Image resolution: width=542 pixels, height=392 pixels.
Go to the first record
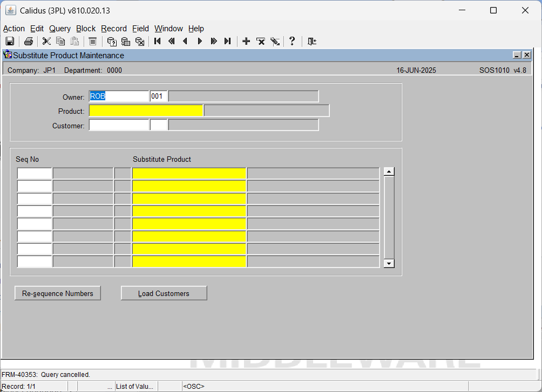pos(158,42)
